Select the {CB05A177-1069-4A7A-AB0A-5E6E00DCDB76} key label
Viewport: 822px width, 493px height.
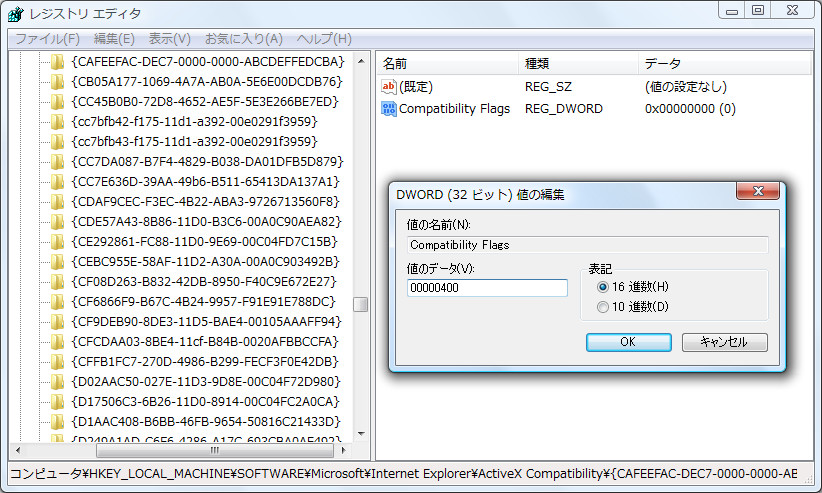point(207,82)
